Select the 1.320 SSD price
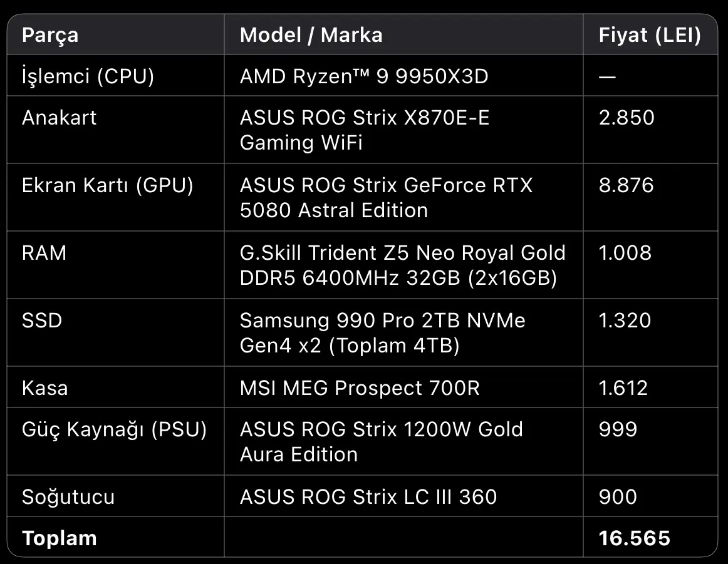Viewport: 728px width, 564px height. pyautogui.click(x=625, y=320)
